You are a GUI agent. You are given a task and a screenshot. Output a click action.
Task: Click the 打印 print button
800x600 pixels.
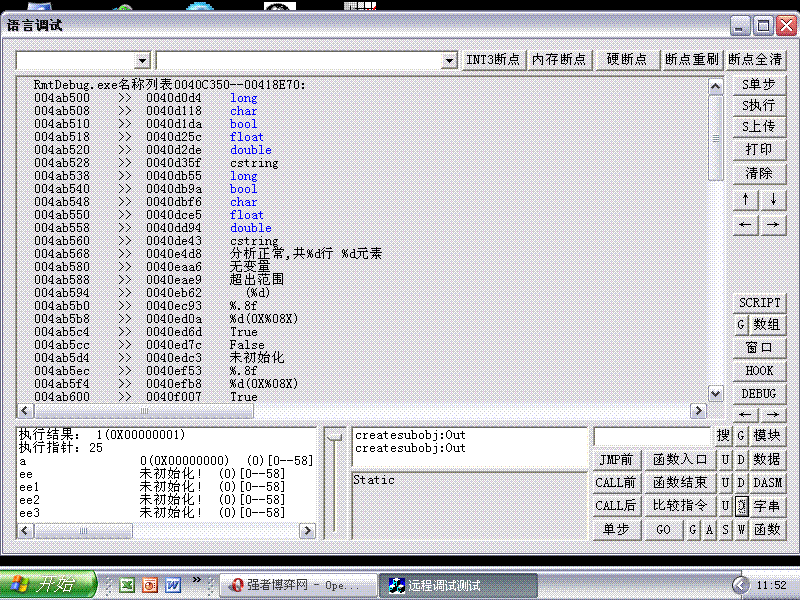pyautogui.click(x=759, y=149)
